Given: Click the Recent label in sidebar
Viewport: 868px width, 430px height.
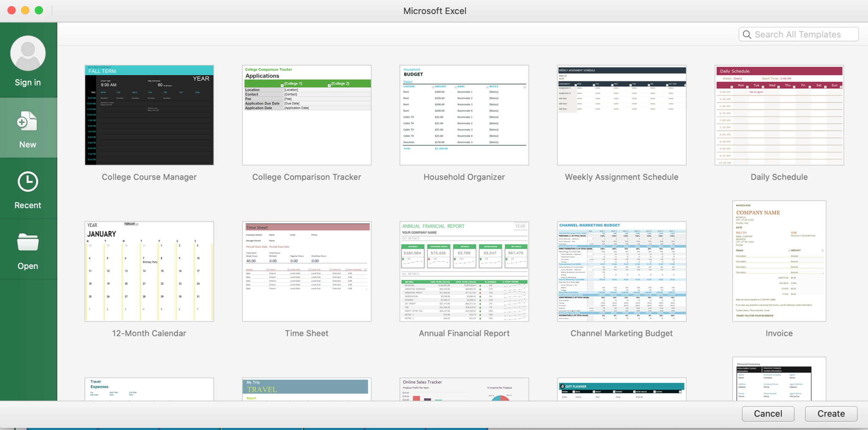Looking at the screenshot, I should click(28, 205).
